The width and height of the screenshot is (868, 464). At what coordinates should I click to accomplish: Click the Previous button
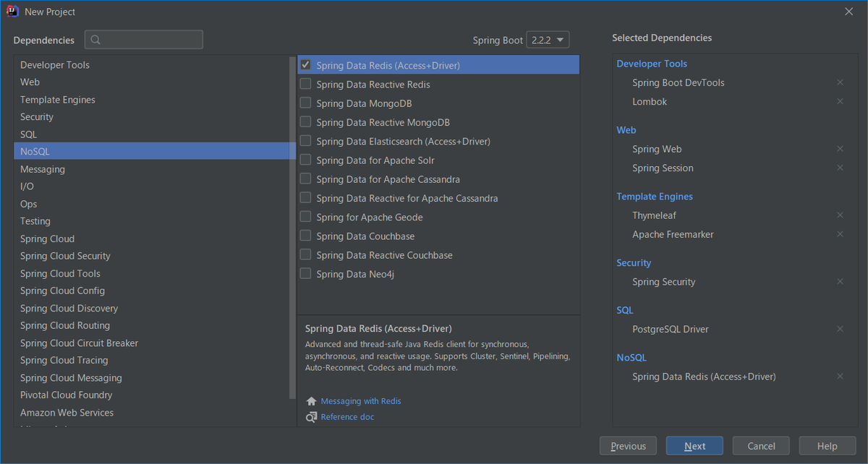point(628,446)
